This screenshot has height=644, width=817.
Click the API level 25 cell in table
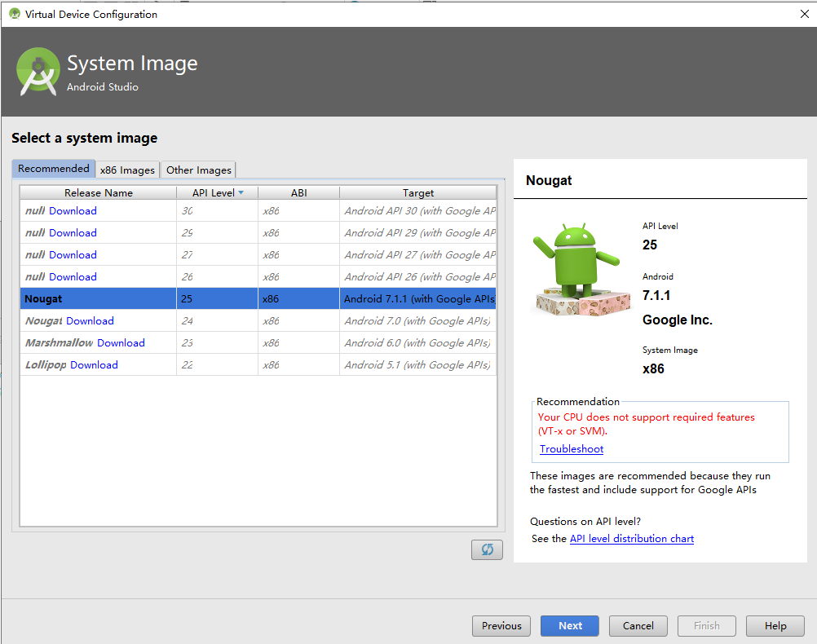(x=217, y=299)
